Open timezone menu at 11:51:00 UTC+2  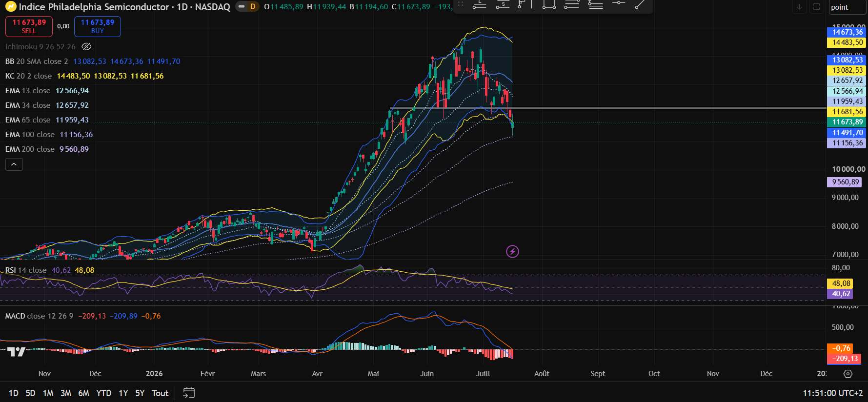(832, 393)
